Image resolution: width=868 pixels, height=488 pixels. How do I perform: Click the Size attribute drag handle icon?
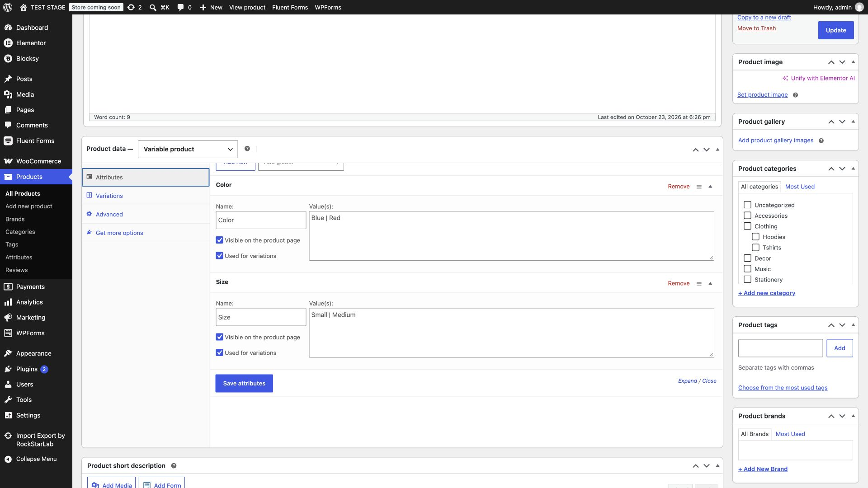click(699, 284)
